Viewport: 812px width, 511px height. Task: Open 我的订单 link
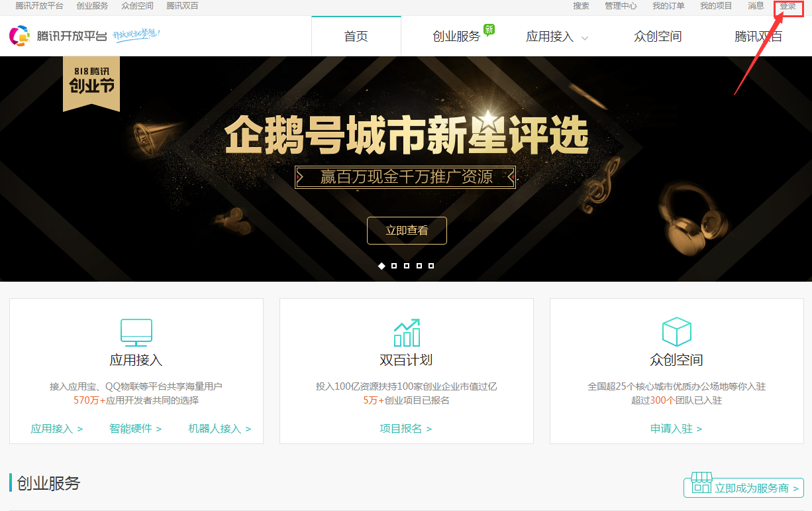(x=668, y=6)
